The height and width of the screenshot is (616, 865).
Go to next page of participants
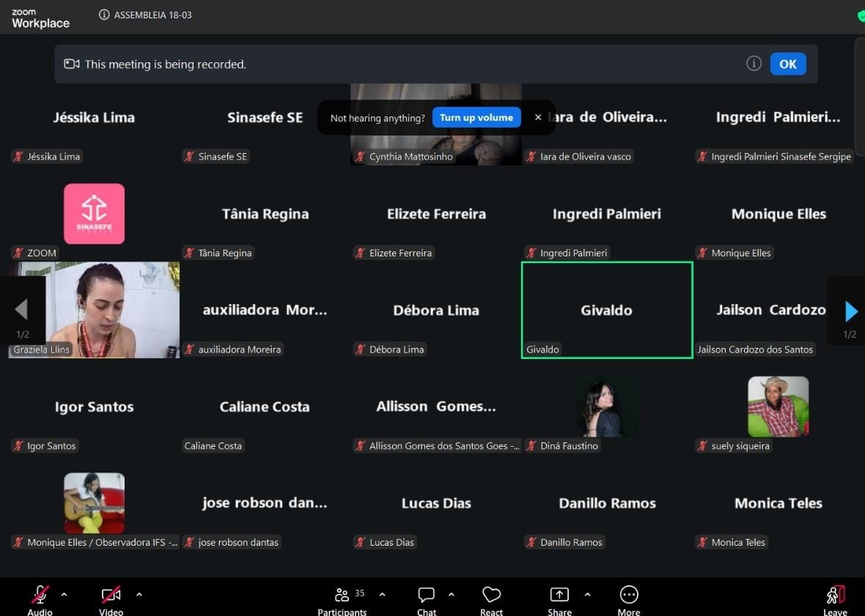[x=850, y=311]
